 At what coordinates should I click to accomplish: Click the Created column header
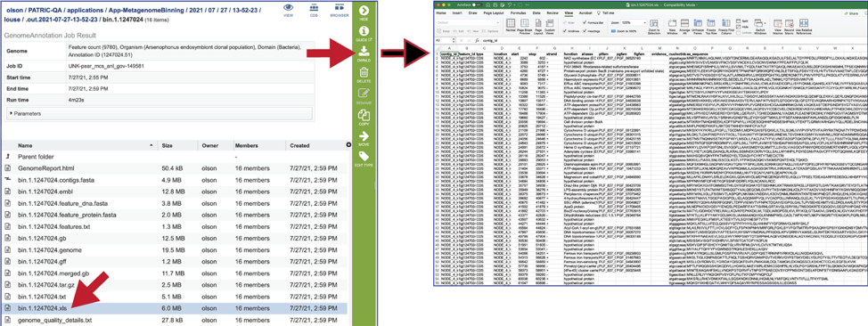(300, 145)
